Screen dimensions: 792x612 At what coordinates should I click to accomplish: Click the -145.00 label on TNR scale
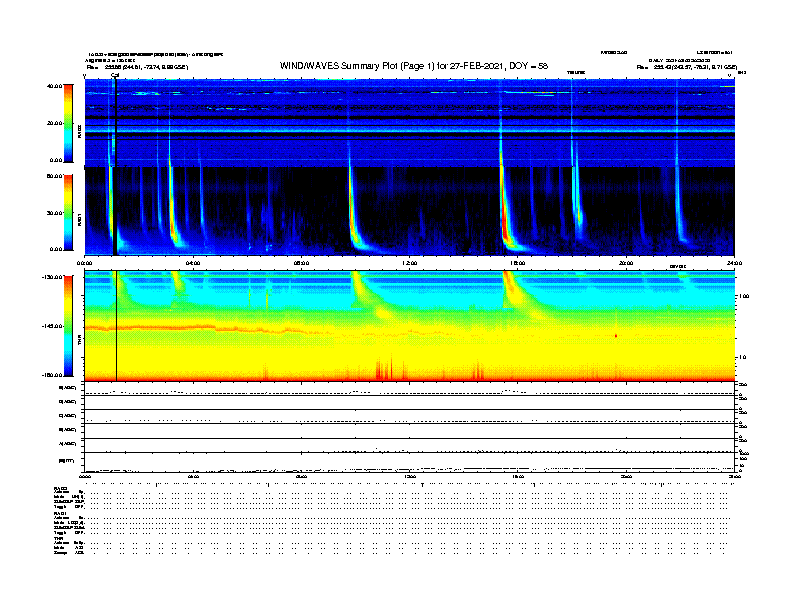coord(53,326)
